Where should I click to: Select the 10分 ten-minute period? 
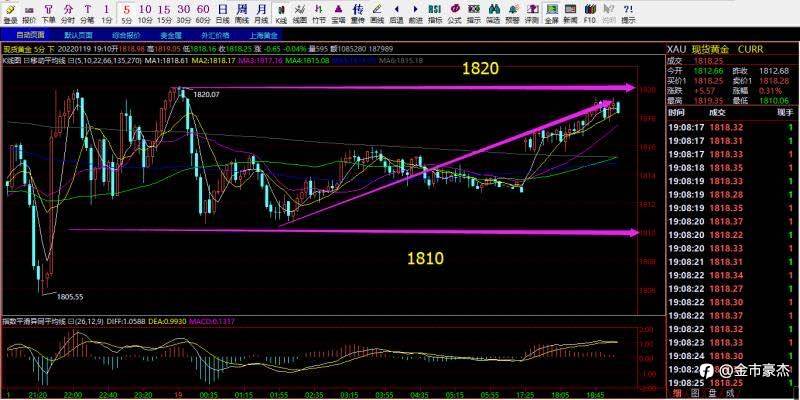coord(145,14)
